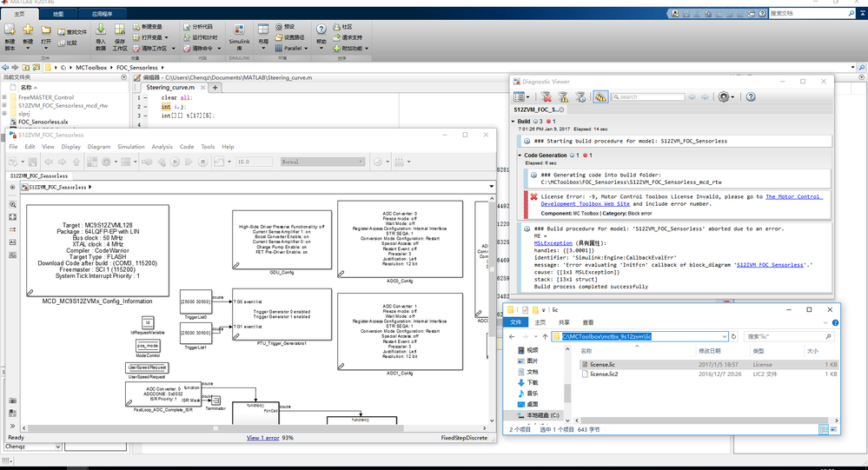The width and height of the screenshot is (868, 470).
Task: Open the Normal simulation mode dropdown
Action: [322, 162]
